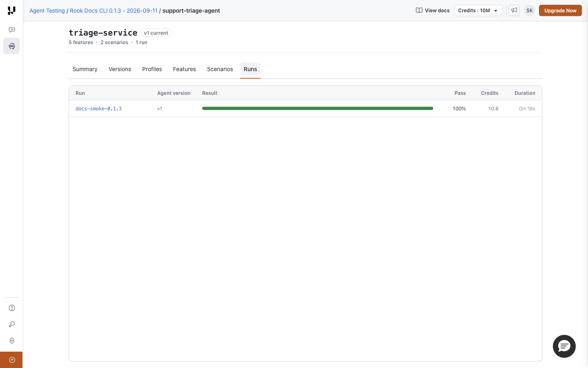
Task: Open the Profiles tab
Action: tap(152, 69)
